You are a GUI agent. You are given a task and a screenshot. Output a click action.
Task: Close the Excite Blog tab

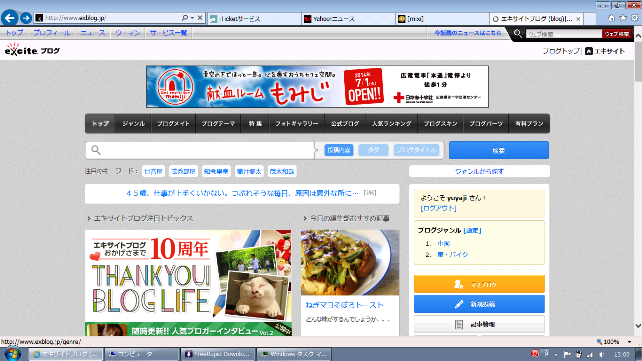578,19
